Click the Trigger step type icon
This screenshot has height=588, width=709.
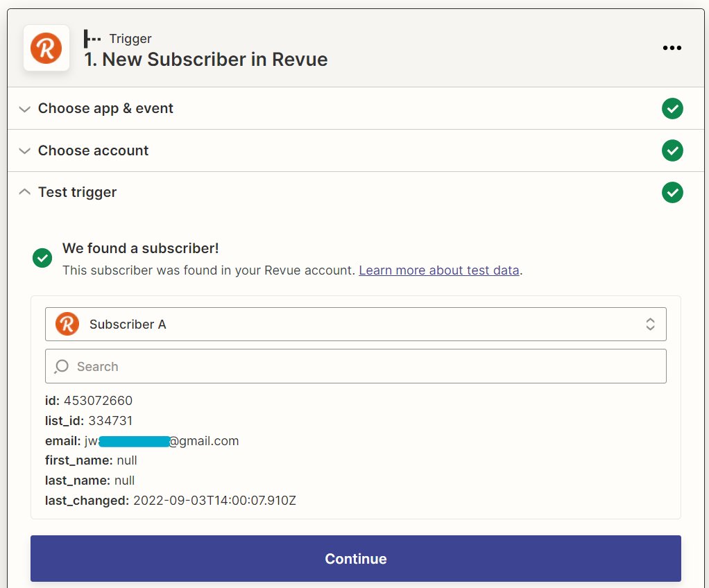point(92,39)
